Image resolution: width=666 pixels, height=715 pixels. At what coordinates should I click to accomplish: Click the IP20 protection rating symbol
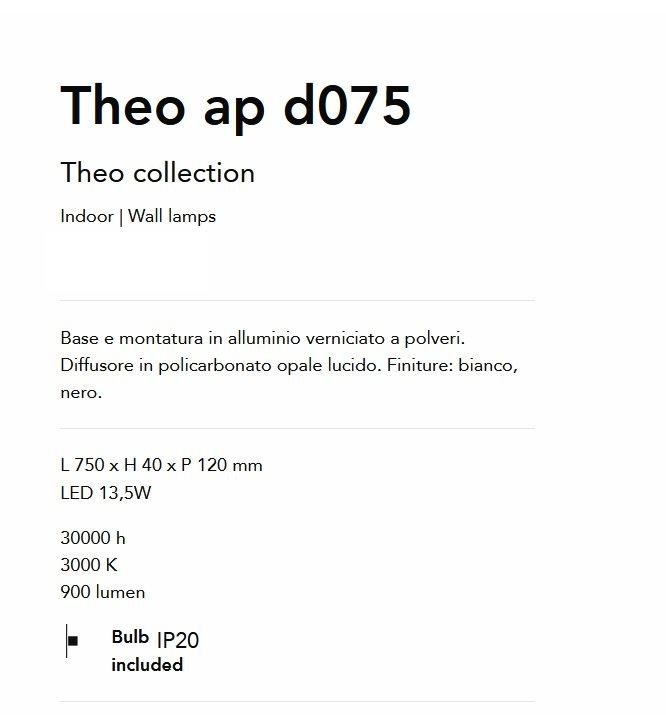(x=178, y=640)
